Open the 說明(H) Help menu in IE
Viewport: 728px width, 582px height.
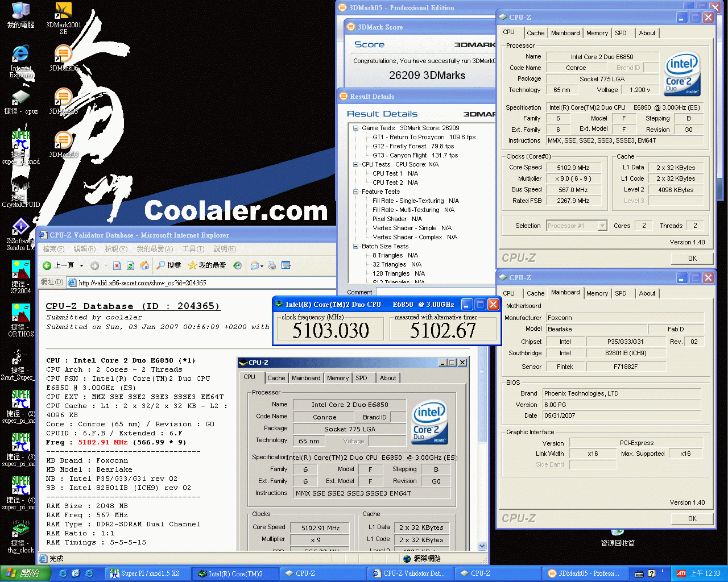(225, 249)
